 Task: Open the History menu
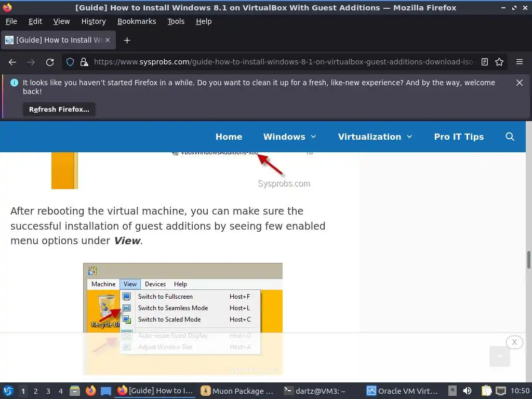click(x=94, y=21)
